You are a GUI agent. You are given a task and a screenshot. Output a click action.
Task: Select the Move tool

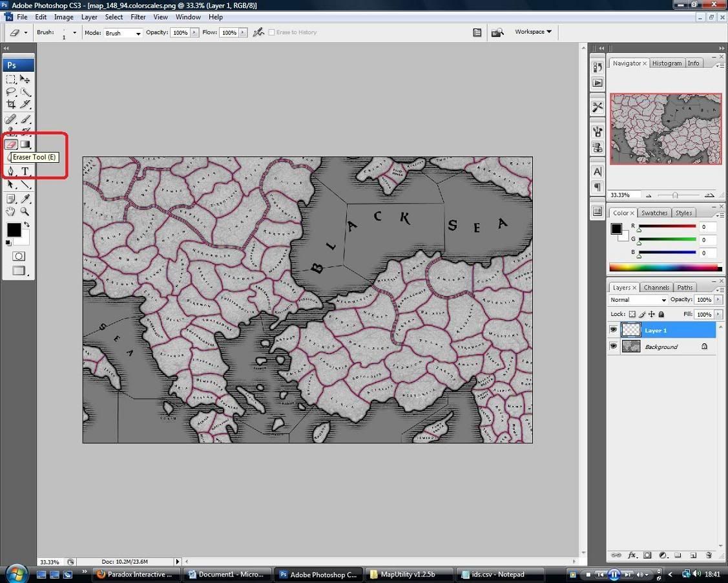click(25, 79)
